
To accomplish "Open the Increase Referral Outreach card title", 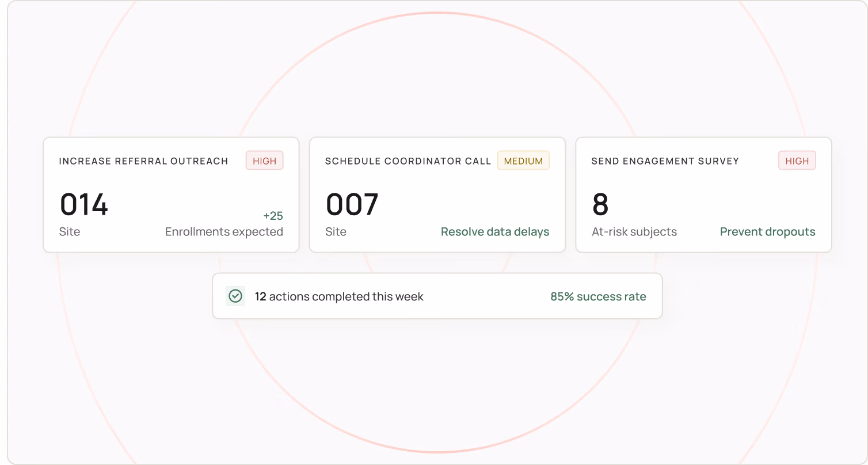I will pyautogui.click(x=143, y=161).
